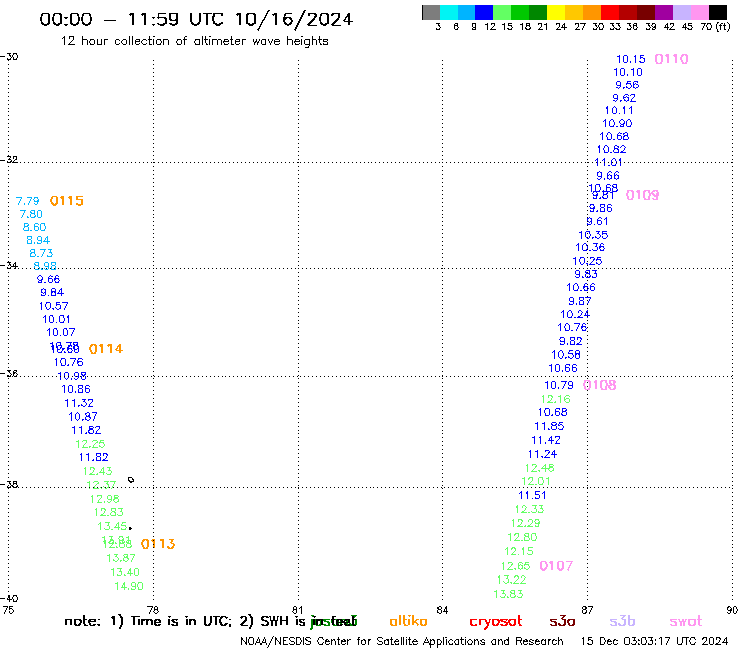The height and width of the screenshot is (650, 740).
Task: Select the wave height value 7.80
Action: [31, 214]
